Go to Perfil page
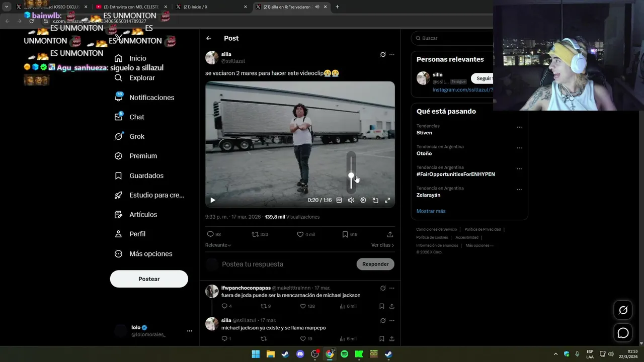This screenshot has height=362, width=644. 130,234
